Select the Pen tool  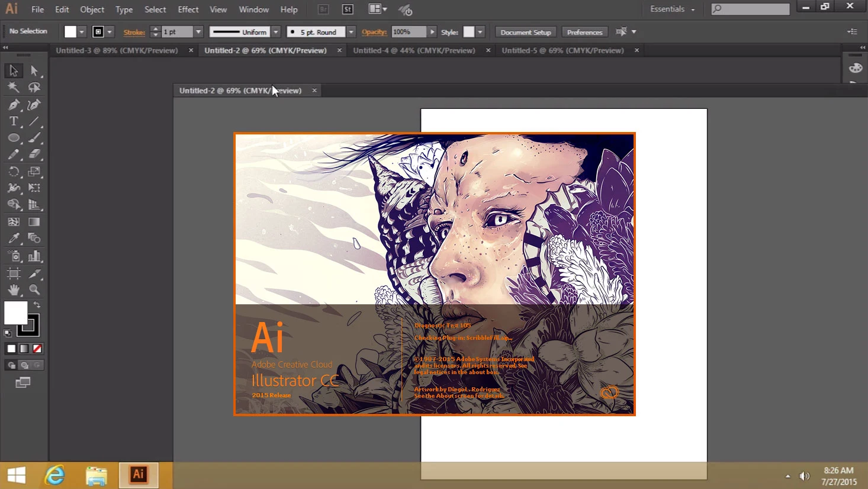tap(13, 104)
